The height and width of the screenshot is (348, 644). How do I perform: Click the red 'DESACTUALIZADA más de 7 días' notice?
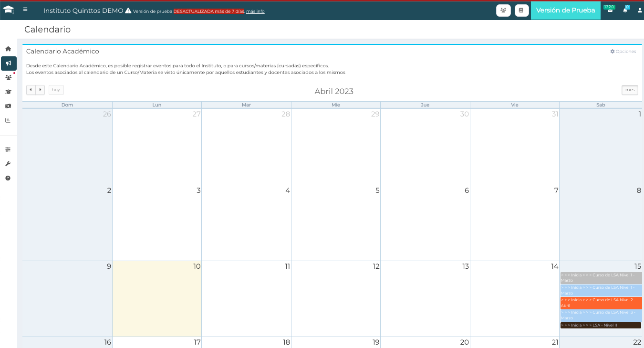(209, 11)
